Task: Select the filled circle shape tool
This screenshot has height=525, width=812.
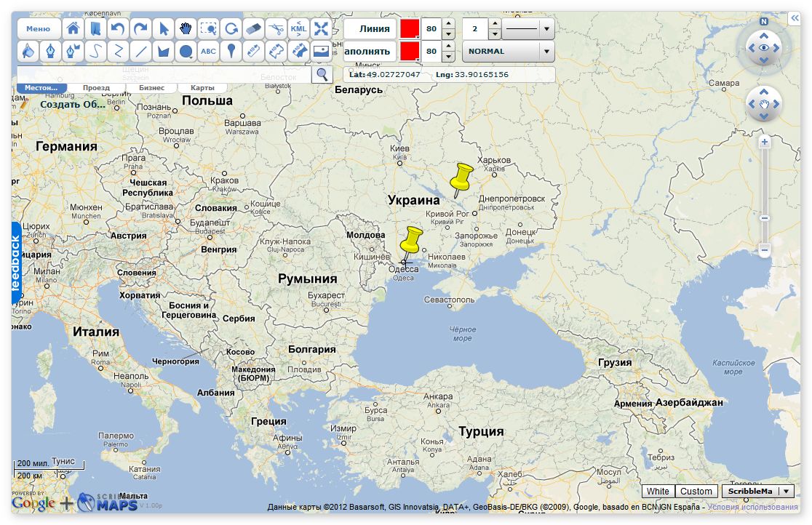Action: [x=186, y=51]
